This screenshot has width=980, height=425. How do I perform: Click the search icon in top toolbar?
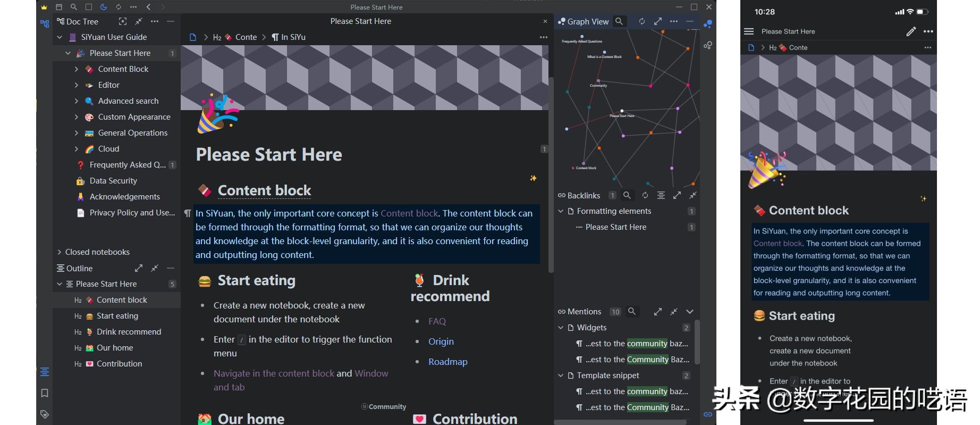(74, 7)
